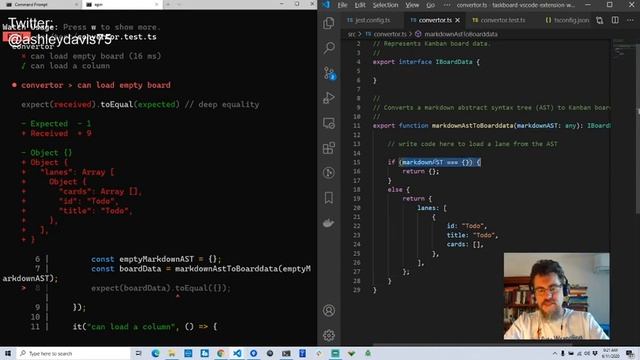
Task: Open the Selection menu
Action: (385, 5)
